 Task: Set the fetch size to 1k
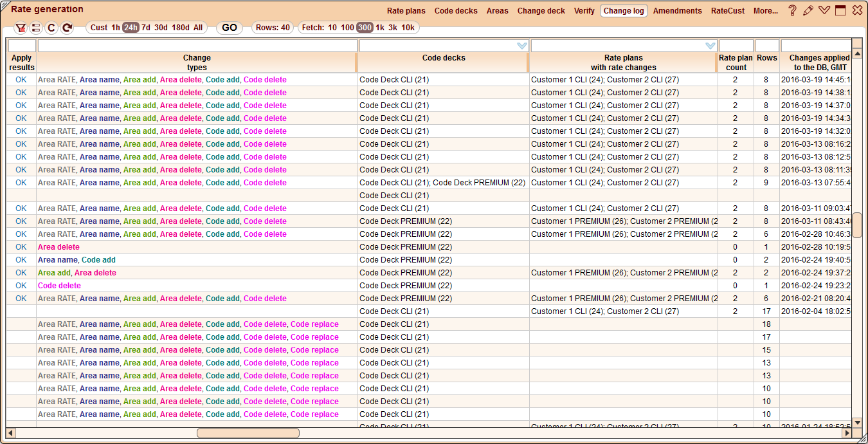[x=381, y=27]
